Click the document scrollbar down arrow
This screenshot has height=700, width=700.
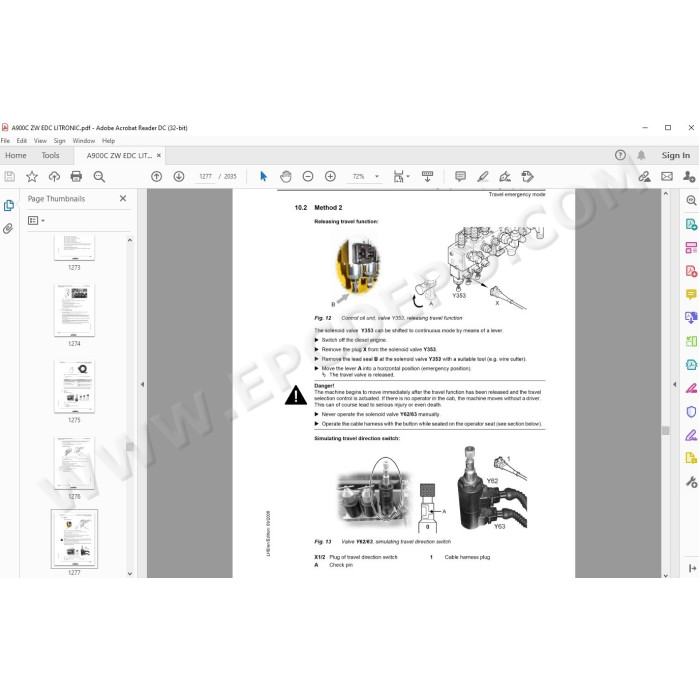point(666,575)
